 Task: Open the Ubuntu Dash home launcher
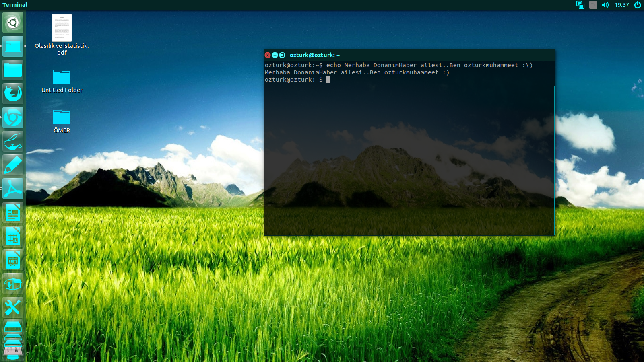13,23
